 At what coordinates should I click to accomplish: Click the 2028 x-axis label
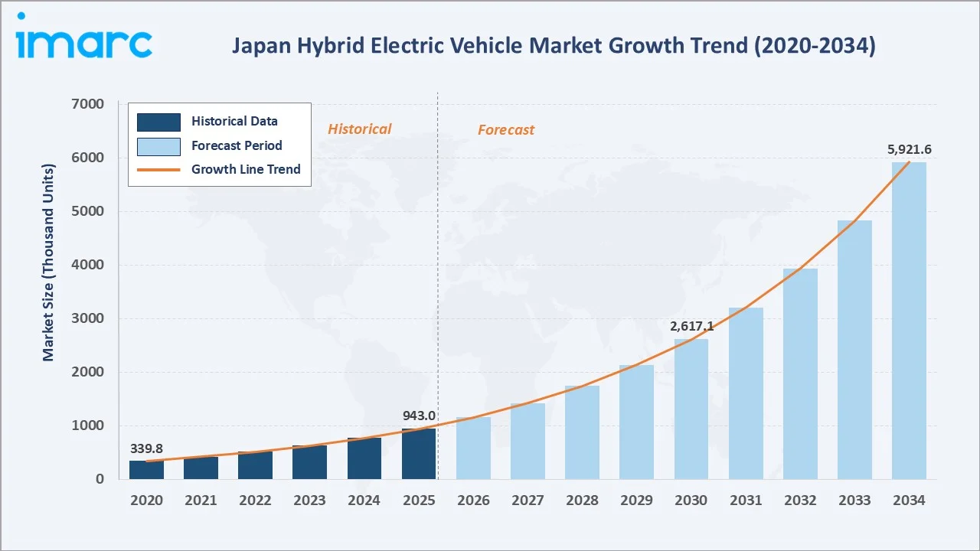582,500
